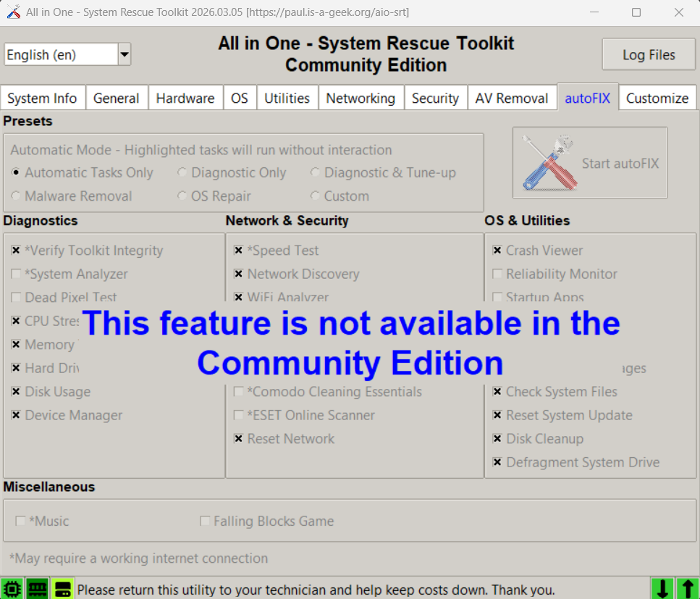This screenshot has height=599, width=700.
Task: Click the green down arrow network icon
Action: coord(662,588)
